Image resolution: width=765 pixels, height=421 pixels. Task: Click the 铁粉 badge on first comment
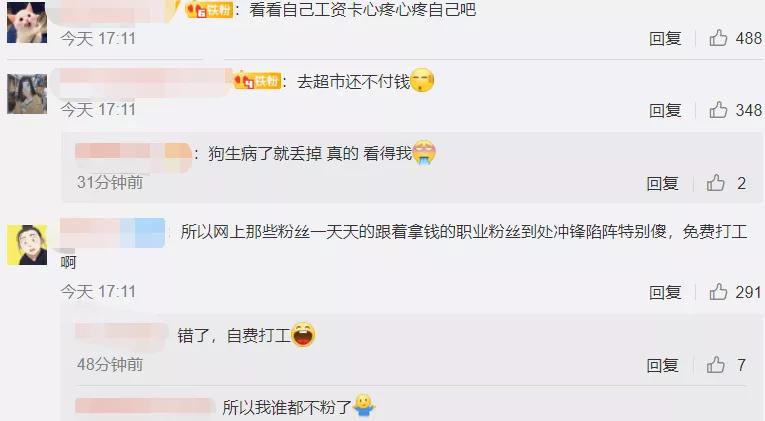tap(209, 9)
